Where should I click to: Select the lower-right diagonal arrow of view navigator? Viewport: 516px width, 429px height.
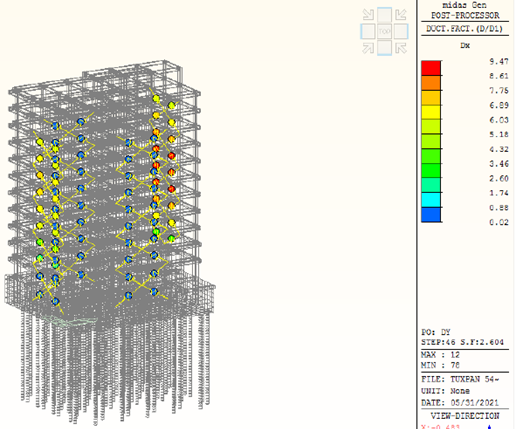400,48
